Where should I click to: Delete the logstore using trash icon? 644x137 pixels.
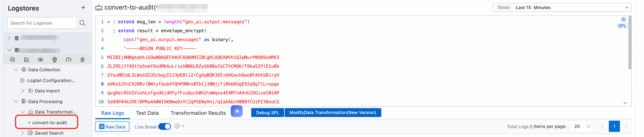(82, 60)
